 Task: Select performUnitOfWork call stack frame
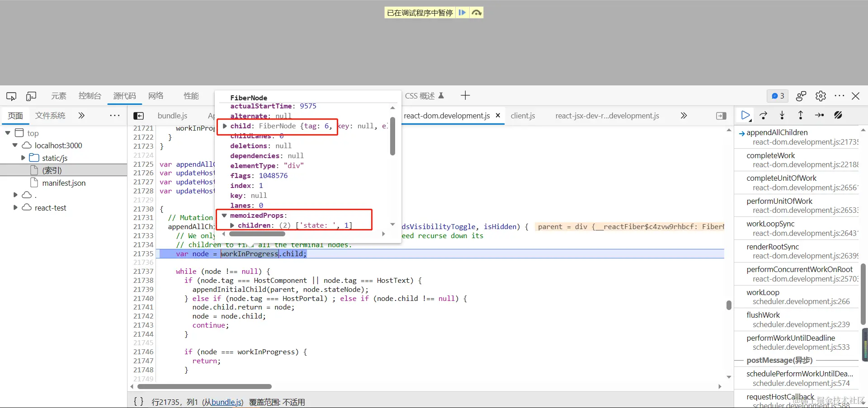tap(797, 206)
